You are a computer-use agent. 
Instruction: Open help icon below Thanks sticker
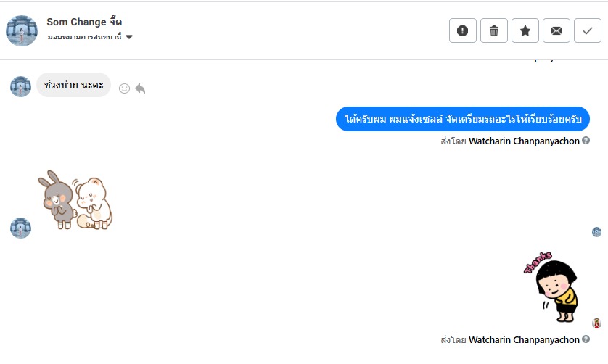pyautogui.click(x=586, y=339)
